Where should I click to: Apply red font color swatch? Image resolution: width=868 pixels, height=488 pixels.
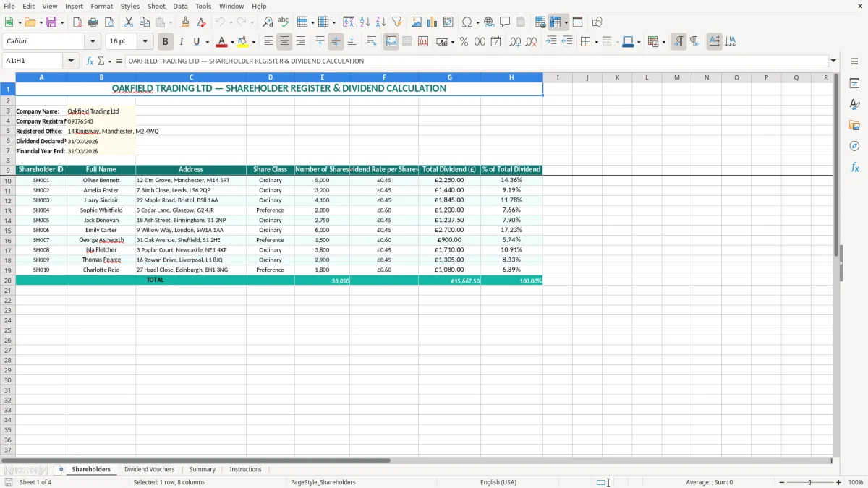tap(221, 42)
